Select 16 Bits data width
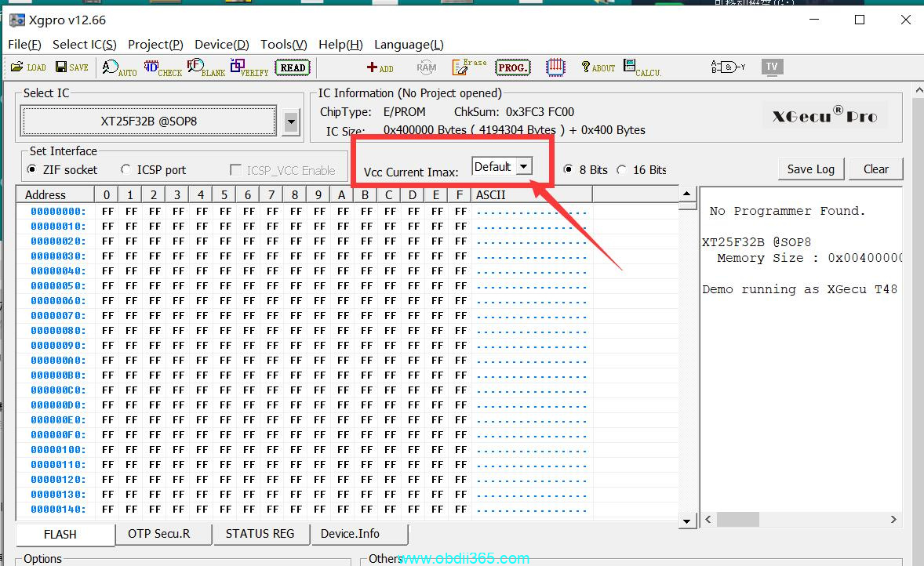 tap(641, 169)
